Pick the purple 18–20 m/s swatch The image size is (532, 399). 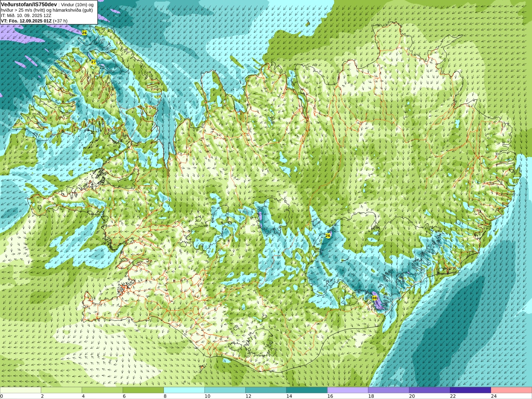click(x=389, y=390)
